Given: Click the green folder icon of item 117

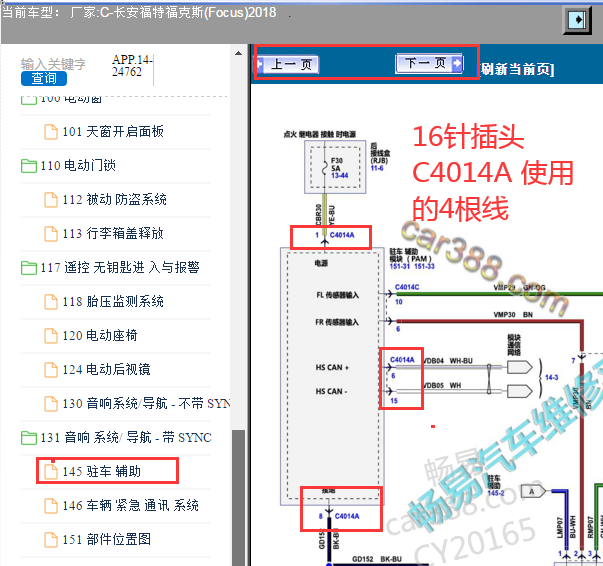Looking at the screenshot, I should point(29,268).
